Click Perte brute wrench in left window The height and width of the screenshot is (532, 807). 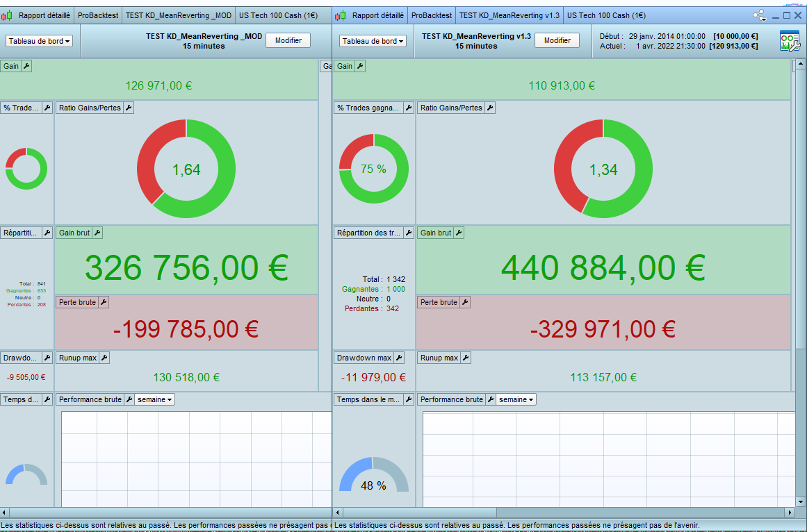[x=104, y=301]
